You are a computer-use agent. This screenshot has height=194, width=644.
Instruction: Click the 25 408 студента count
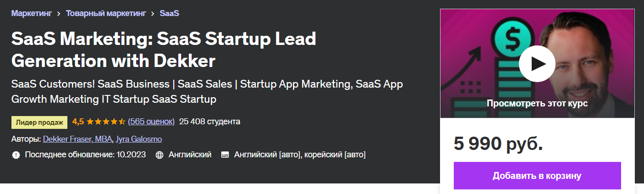point(209,122)
